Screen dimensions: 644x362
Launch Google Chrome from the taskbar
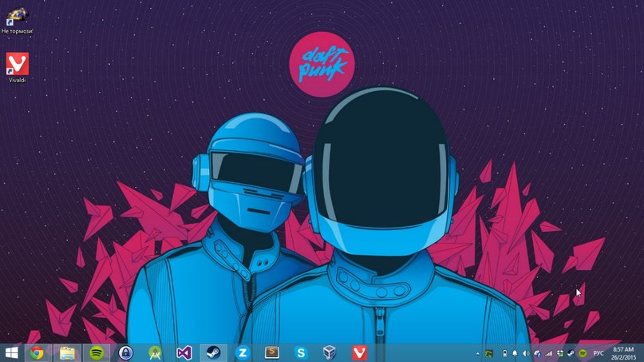coord(37,353)
